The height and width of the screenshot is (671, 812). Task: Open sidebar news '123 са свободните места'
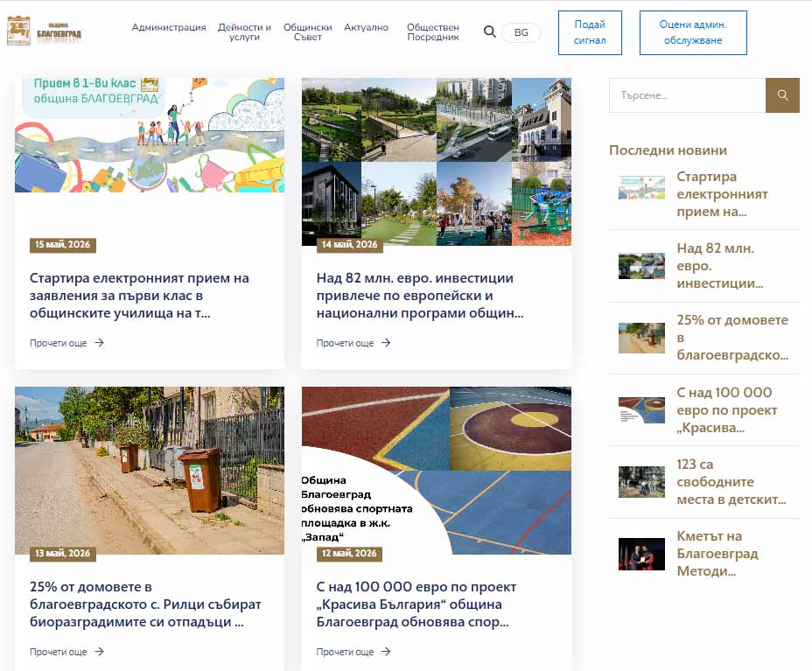coord(731,481)
